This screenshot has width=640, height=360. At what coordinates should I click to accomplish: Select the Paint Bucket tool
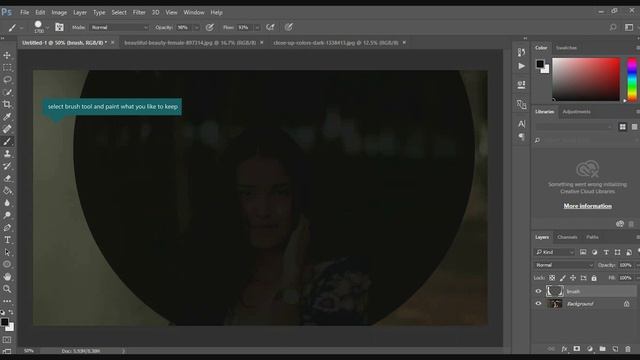pyautogui.click(x=7, y=191)
